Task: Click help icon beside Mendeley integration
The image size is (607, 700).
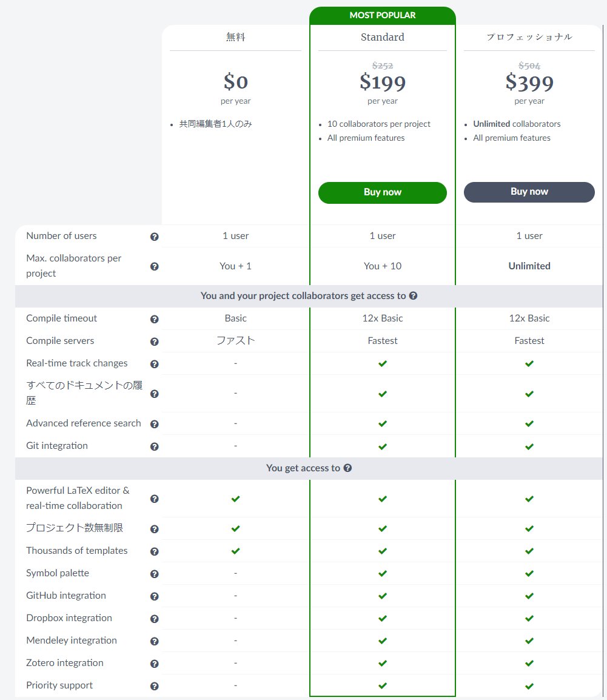Action: pyautogui.click(x=155, y=641)
